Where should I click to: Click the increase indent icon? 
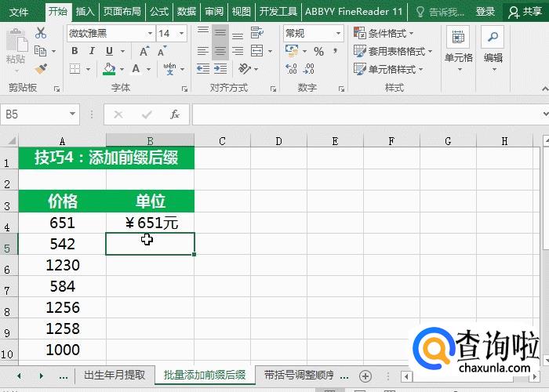220,69
